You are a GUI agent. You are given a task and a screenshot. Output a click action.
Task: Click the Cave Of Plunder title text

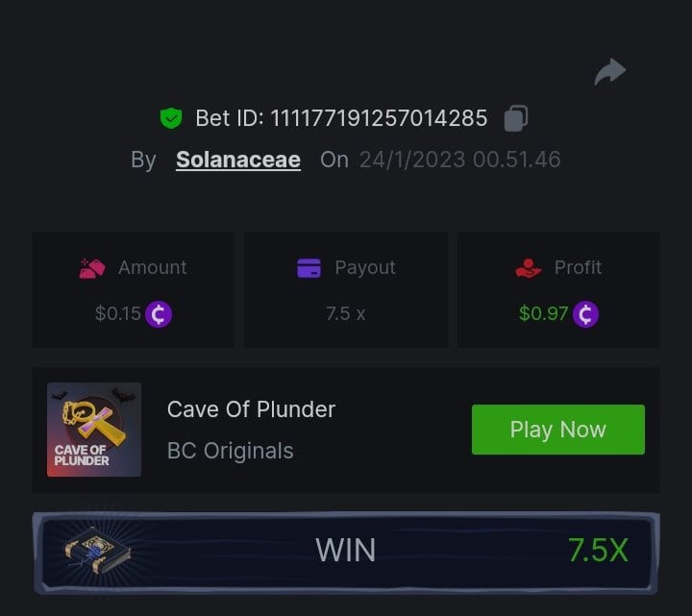point(251,409)
